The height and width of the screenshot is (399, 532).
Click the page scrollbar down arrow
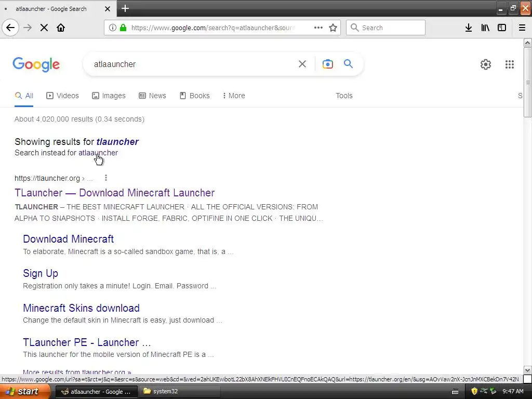[x=527, y=370]
